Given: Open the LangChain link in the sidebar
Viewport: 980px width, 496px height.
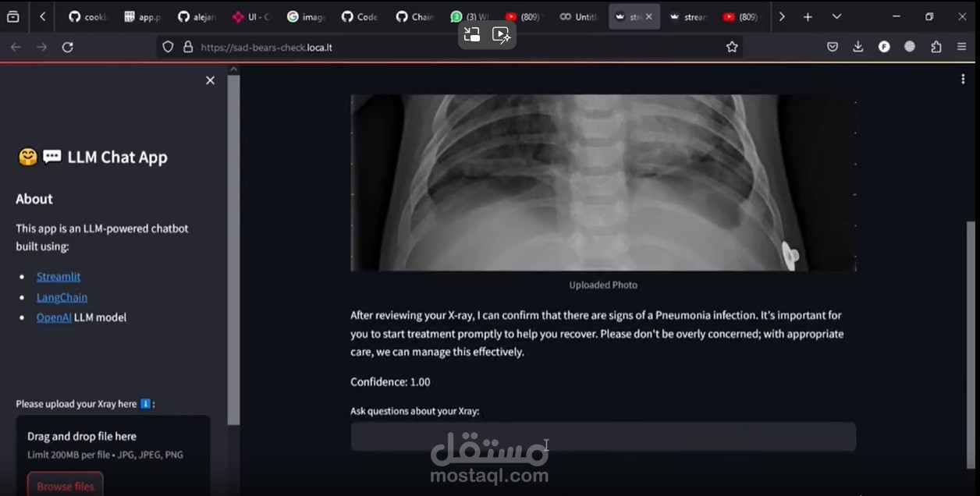Looking at the screenshot, I should tap(62, 297).
